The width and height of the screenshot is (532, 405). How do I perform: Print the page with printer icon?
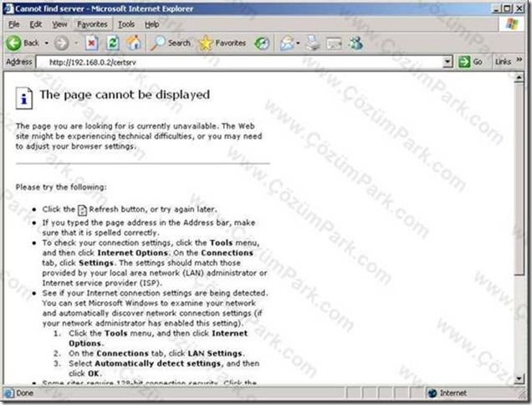[x=313, y=44]
